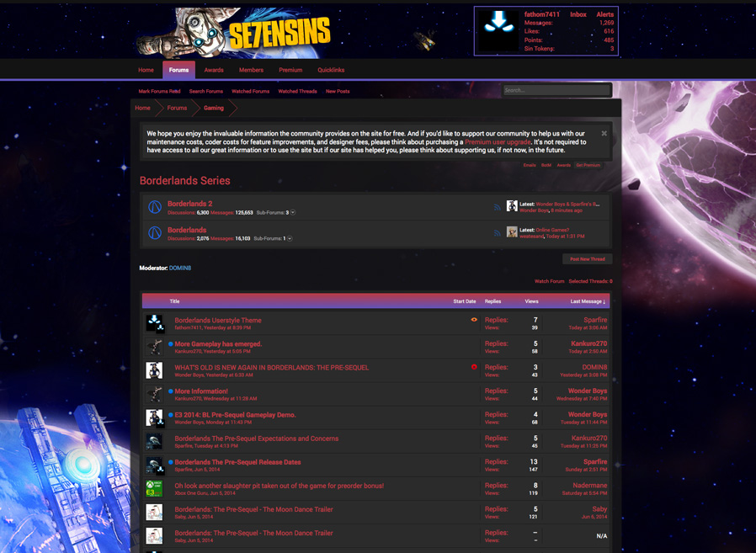Open Alerts in the user panel
The image size is (756, 553).
point(605,14)
